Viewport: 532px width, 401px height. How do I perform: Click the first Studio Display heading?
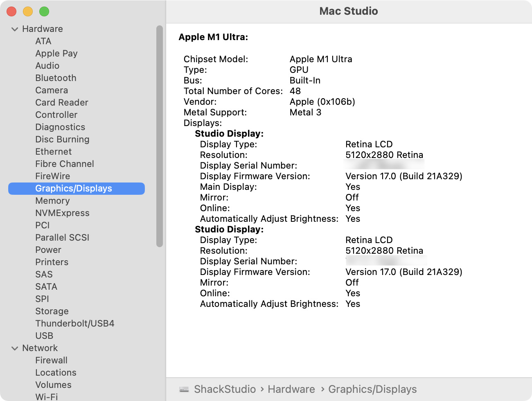pyautogui.click(x=229, y=134)
